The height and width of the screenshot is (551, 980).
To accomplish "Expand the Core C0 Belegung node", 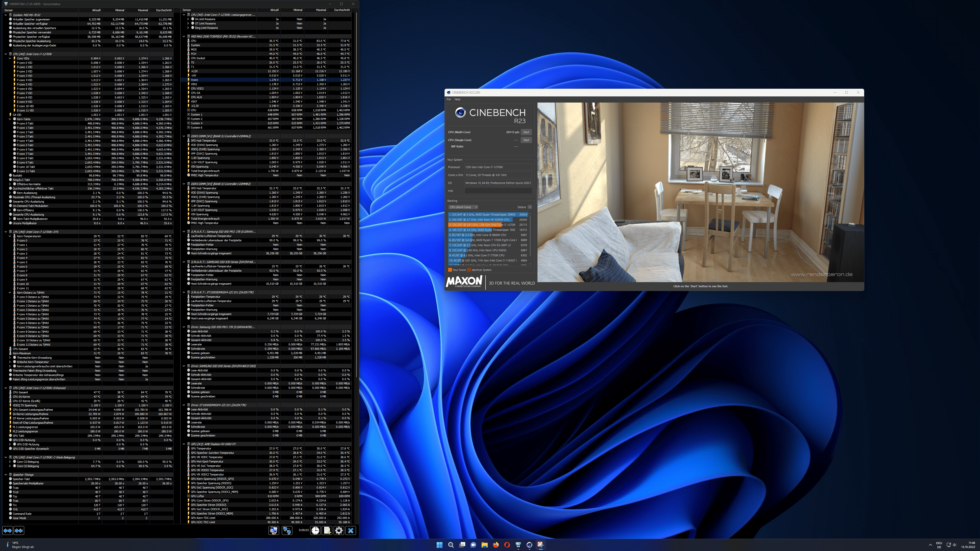I will coord(10,462).
